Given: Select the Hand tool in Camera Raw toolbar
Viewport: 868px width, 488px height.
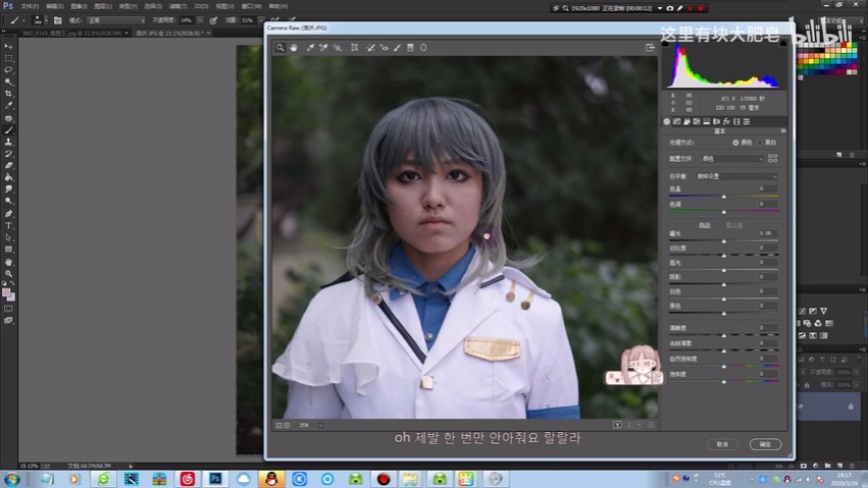Looking at the screenshot, I should click(293, 47).
